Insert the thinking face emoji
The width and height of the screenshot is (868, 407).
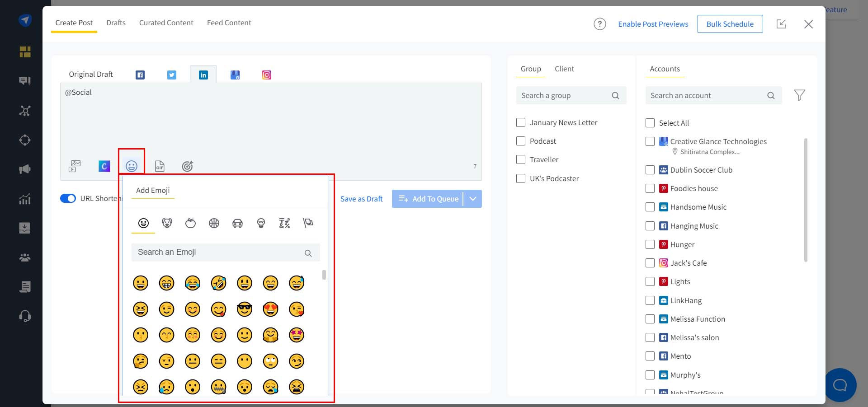pos(141,361)
